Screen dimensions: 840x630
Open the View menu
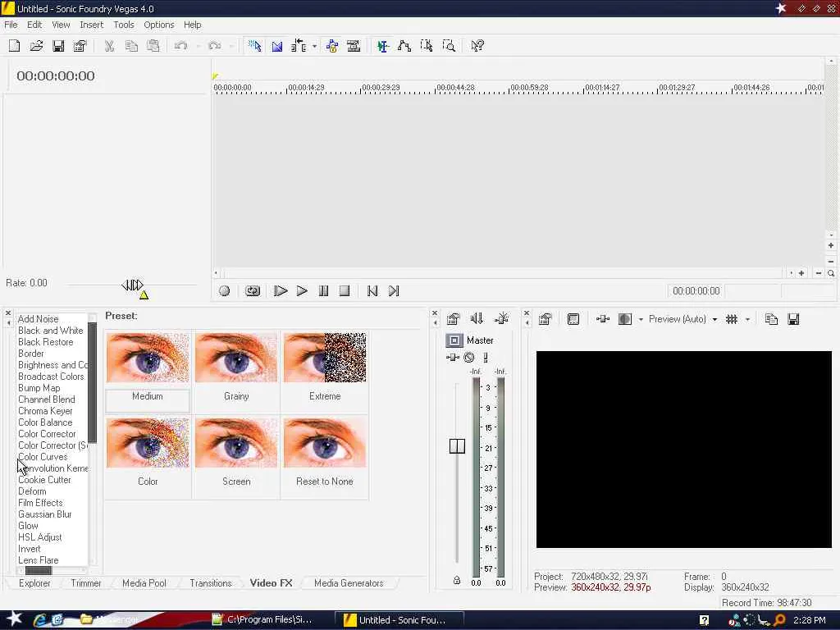point(61,25)
